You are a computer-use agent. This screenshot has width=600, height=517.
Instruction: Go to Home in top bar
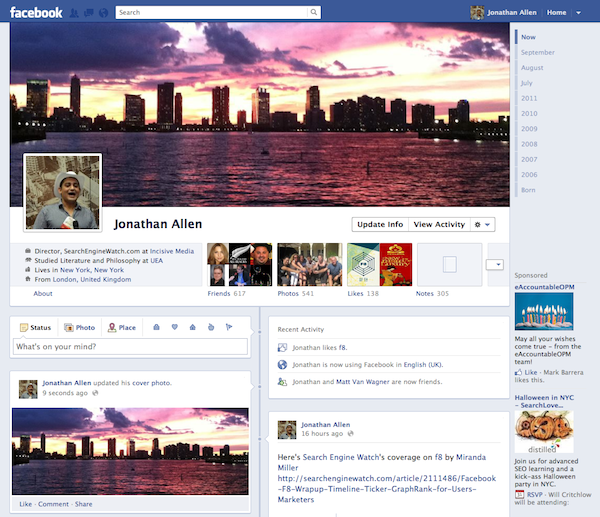(556, 13)
